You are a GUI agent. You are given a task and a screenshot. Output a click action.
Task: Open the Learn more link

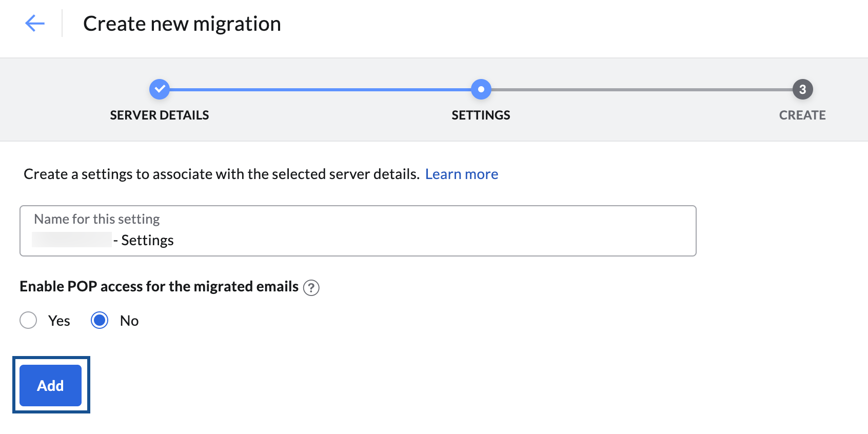(461, 174)
